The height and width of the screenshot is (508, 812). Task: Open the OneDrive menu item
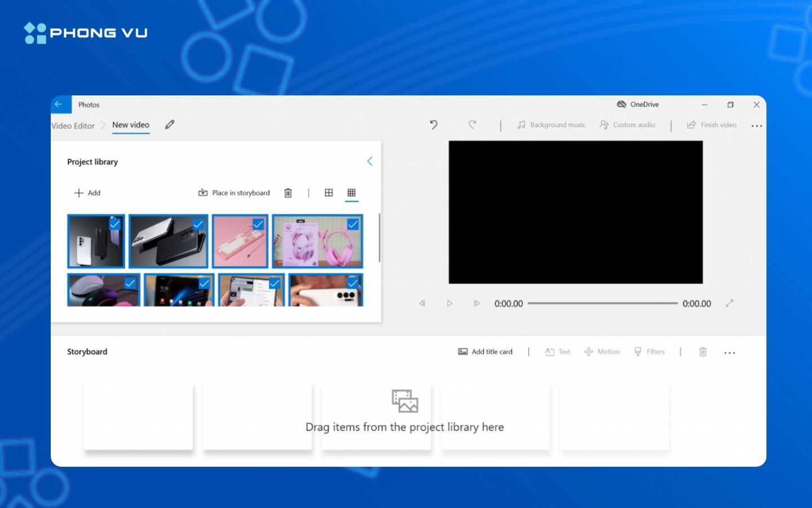click(638, 104)
